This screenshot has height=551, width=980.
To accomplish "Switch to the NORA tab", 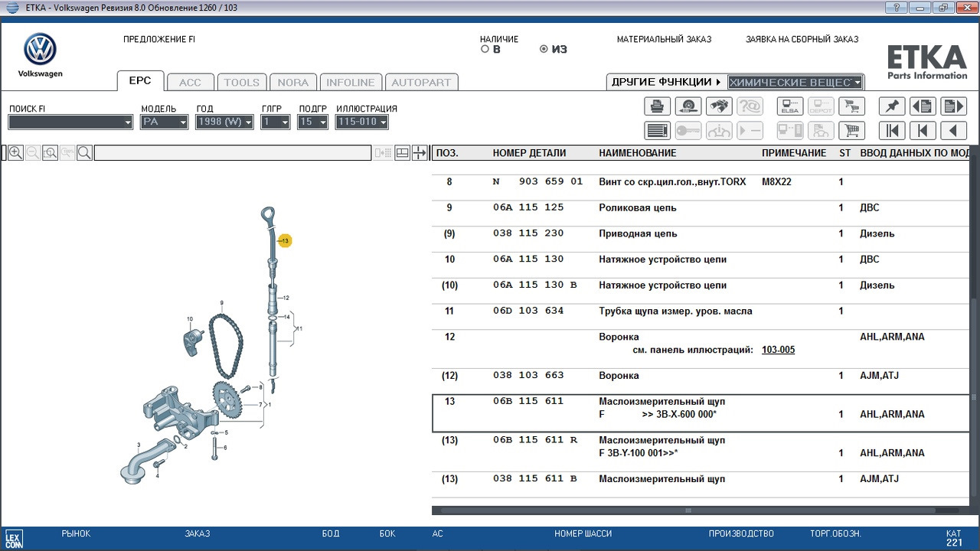I will [293, 83].
